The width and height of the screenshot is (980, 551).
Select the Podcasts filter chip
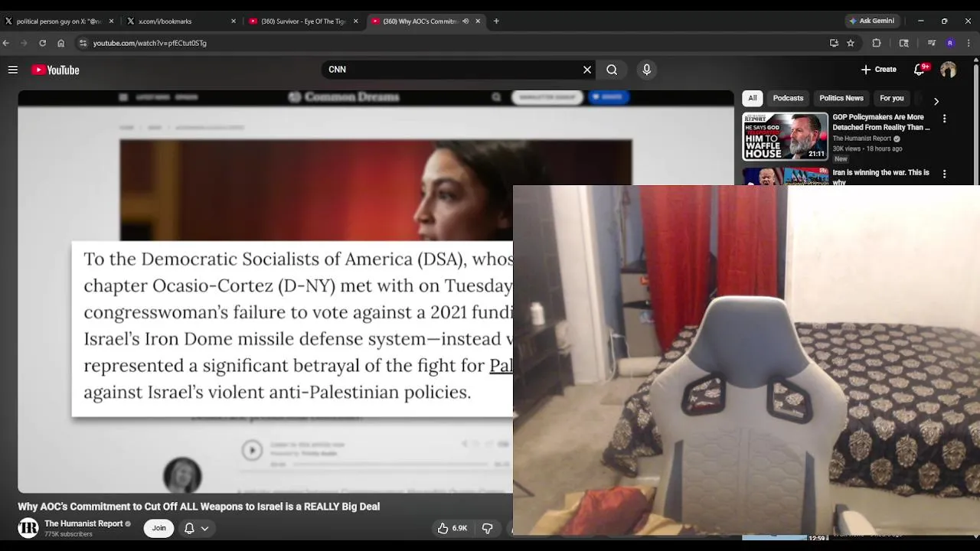[788, 98]
